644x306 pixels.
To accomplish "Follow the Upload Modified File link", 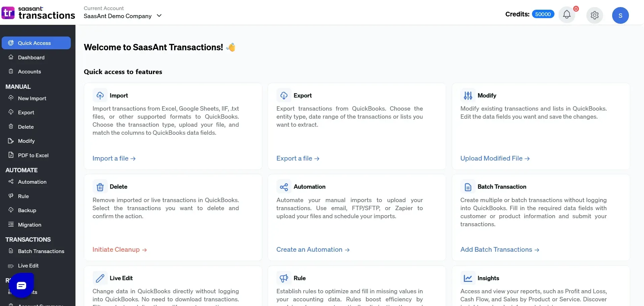I will click(495, 158).
